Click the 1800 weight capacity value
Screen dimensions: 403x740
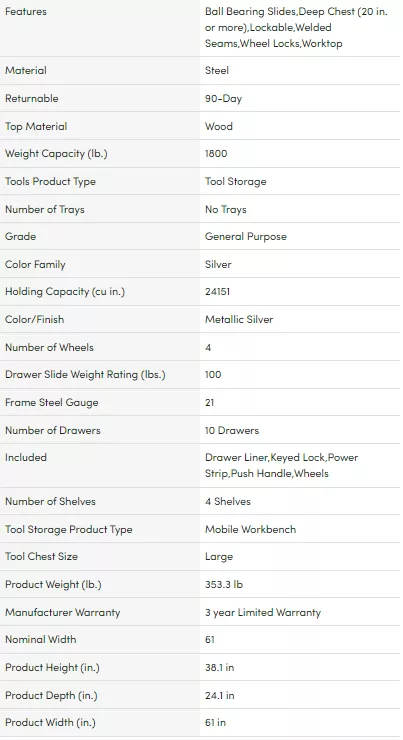[216, 154]
